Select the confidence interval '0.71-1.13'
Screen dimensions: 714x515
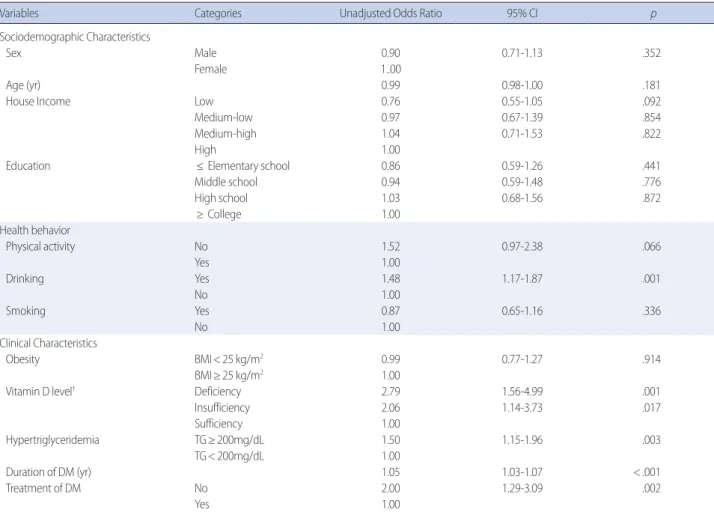(x=522, y=53)
